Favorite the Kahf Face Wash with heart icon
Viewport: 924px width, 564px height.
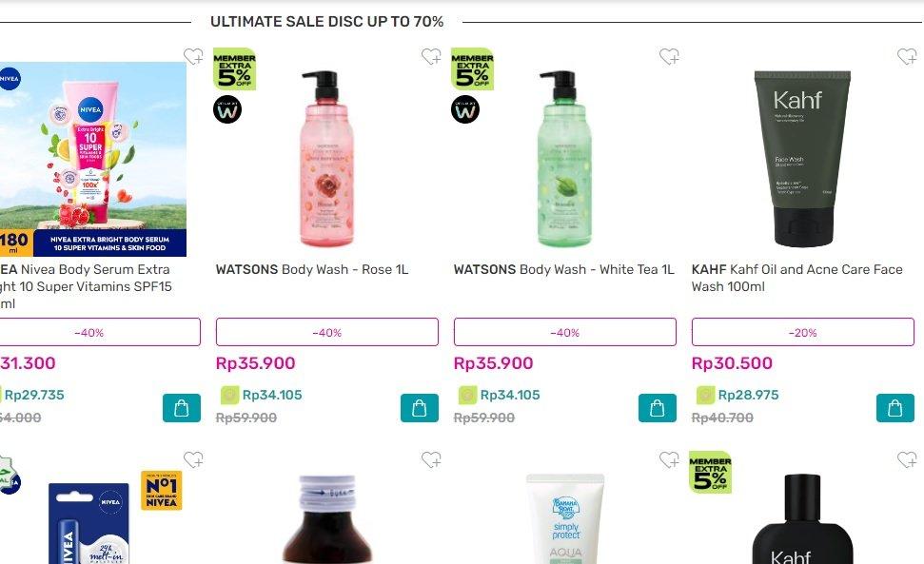click(x=907, y=56)
